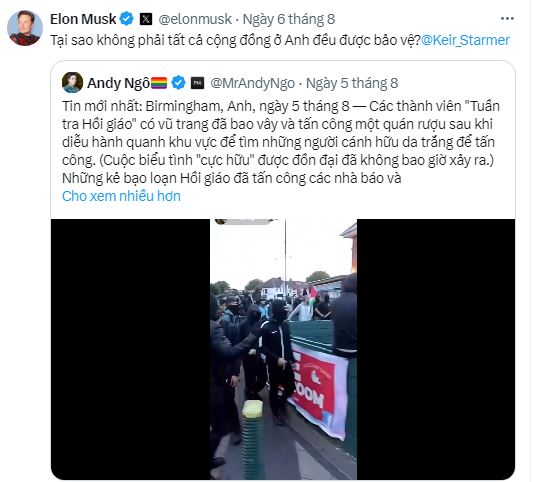The width and height of the screenshot is (533, 482).
Task: Click Elon Musk's blue verified badge
Action: tap(127, 19)
